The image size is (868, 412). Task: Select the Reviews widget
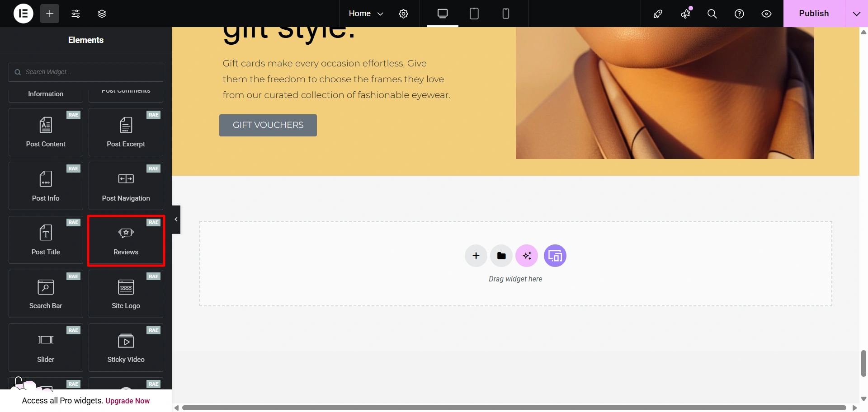126,239
